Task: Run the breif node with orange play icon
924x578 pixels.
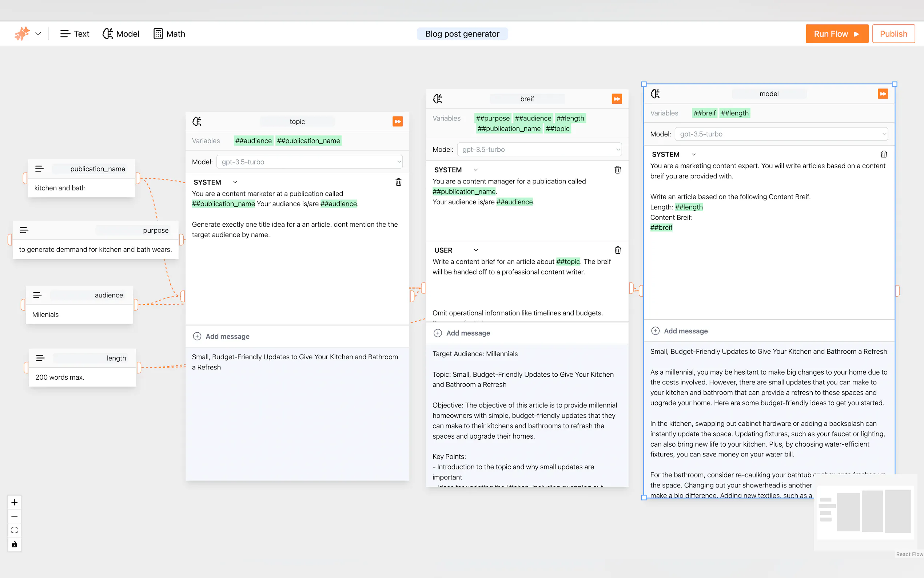Action: (617, 99)
